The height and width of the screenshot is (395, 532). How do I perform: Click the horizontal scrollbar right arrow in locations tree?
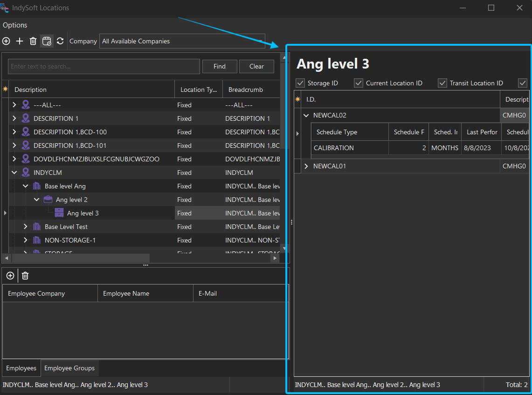275,258
